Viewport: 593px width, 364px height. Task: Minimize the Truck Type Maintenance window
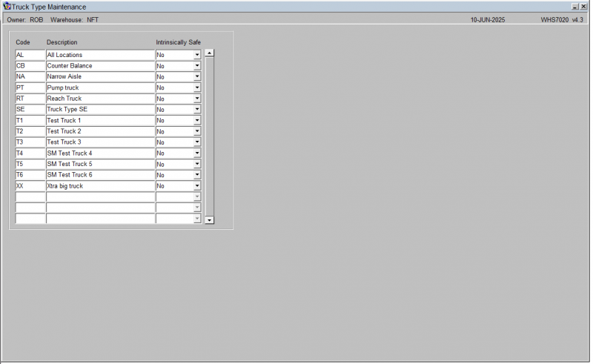tap(575, 7)
